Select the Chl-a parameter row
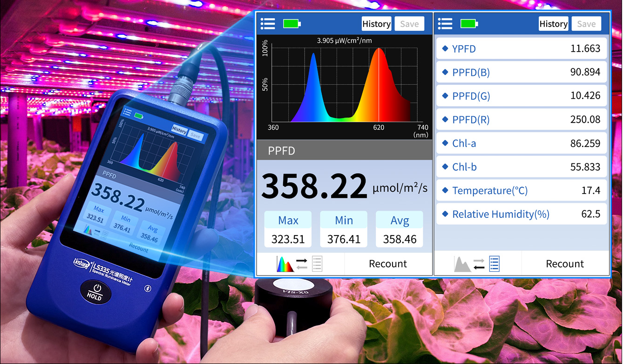This screenshot has height=364, width=623. click(521, 143)
